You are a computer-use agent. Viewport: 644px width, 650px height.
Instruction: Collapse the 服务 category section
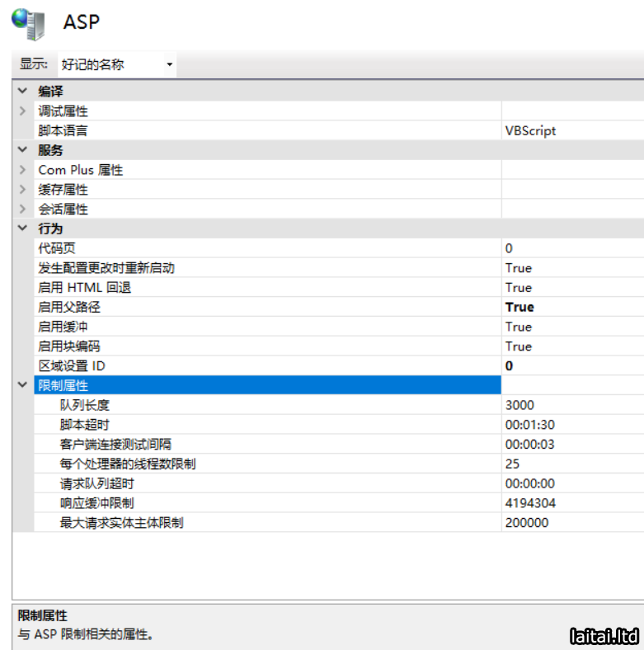click(22, 150)
